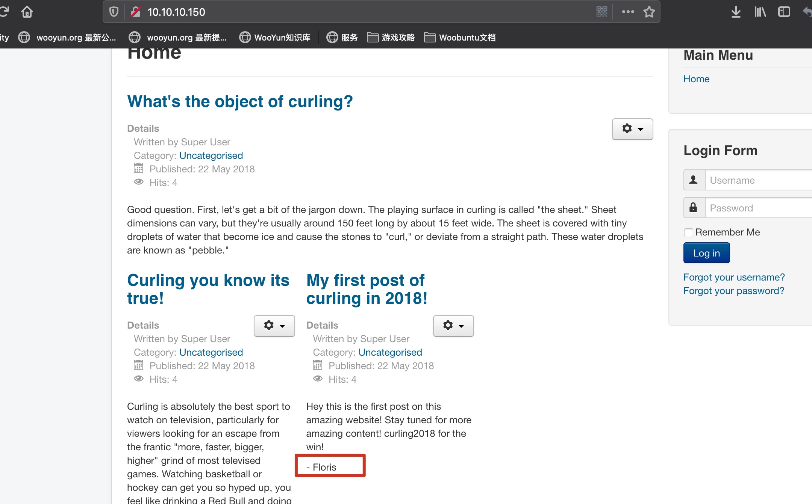The width and height of the screenshot is (812, 504).
Task: Expand gear dropdown for My first post article
Action: [x=453, y=326]
